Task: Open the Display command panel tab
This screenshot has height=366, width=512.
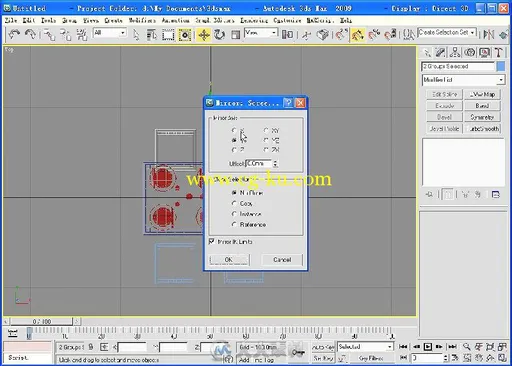Action: coord(484,52)
